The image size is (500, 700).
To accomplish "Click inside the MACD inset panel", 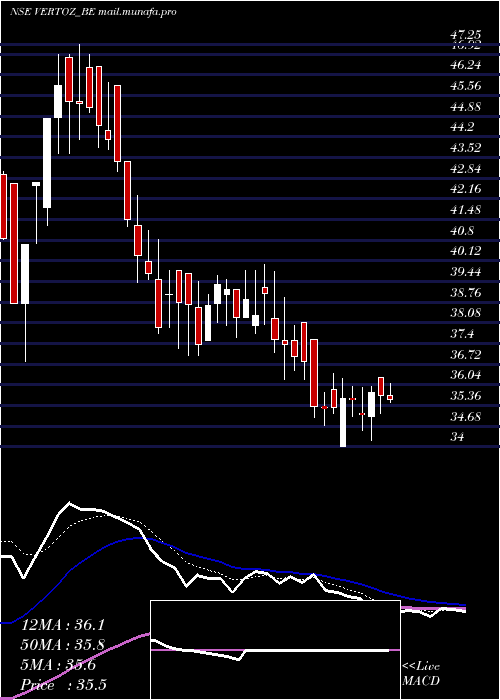I will coord(275,650).
